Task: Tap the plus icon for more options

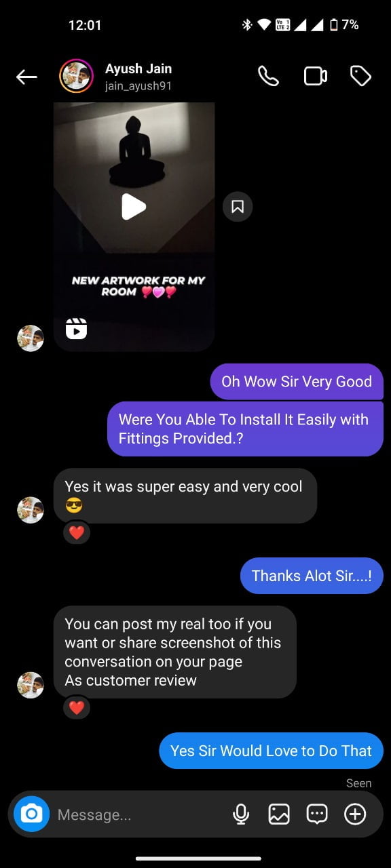Action: tap(355, 814)
